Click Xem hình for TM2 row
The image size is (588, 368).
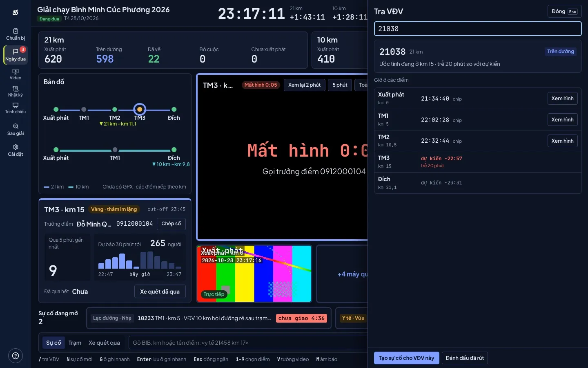coord(562,141)
